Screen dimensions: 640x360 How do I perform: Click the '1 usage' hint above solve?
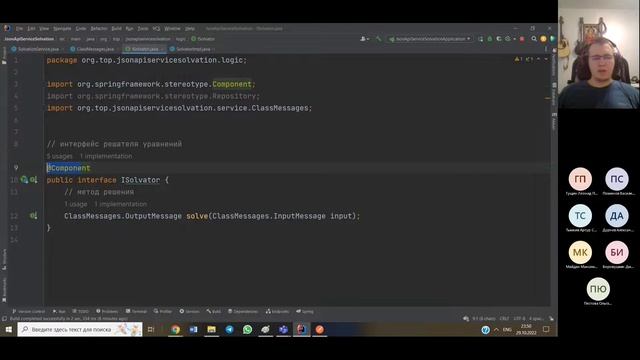(76, 204)
